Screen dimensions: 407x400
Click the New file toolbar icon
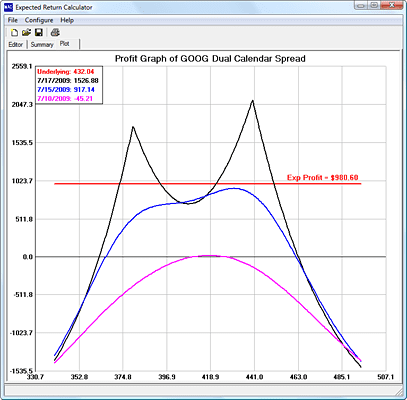click(x=14, y=33)
